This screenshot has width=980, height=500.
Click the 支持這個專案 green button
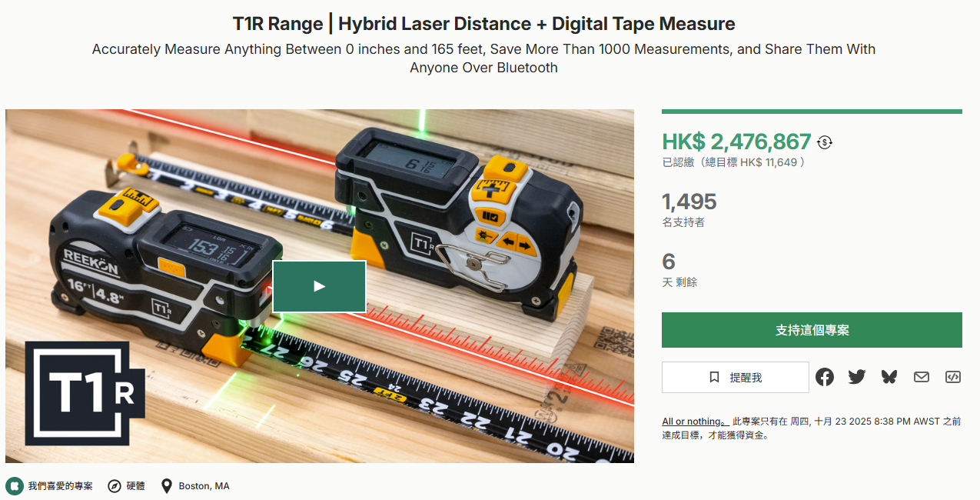point(812,330)
